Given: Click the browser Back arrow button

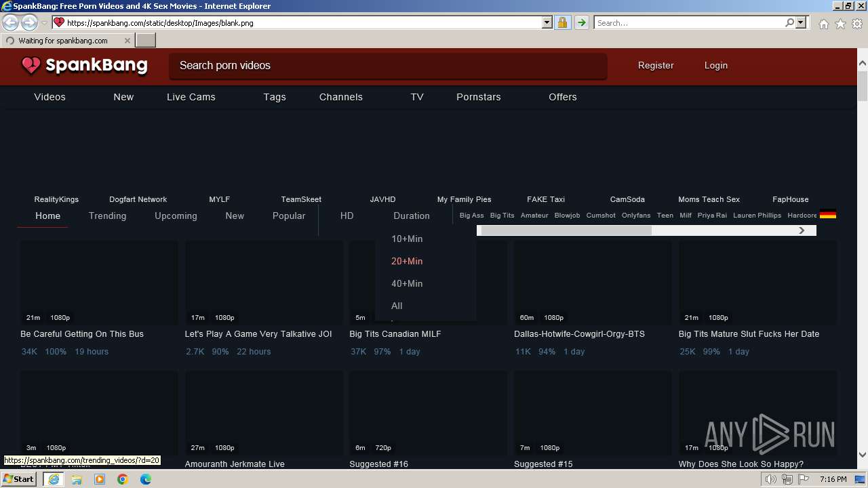Looking at the screenshot, I should pos(11,22).
